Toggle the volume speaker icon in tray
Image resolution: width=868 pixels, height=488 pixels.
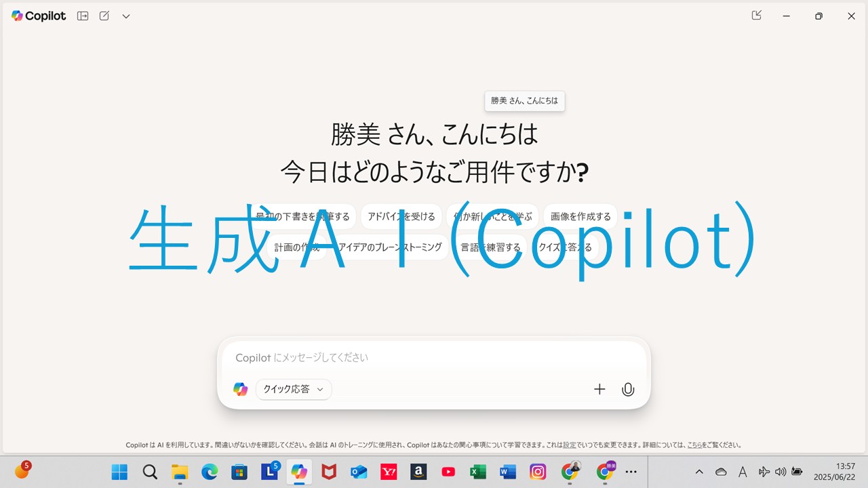(x=781, y=472)
